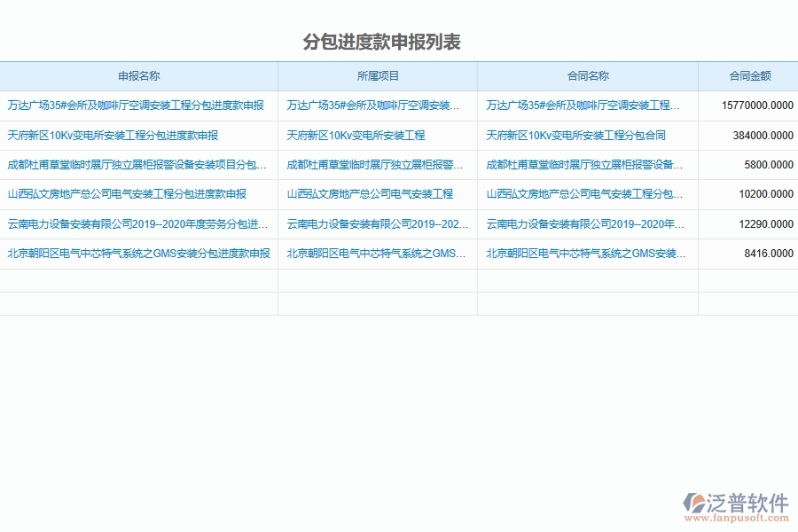Sort by the 所属项目 column header
The image size is (798, 532).
(x=377, y=75)
